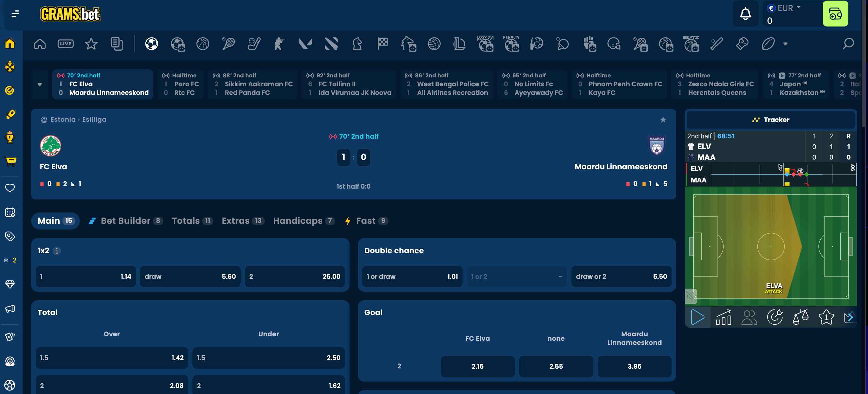
Task: Show 1x2 market info tooltip
Action: tap(57, 251)
